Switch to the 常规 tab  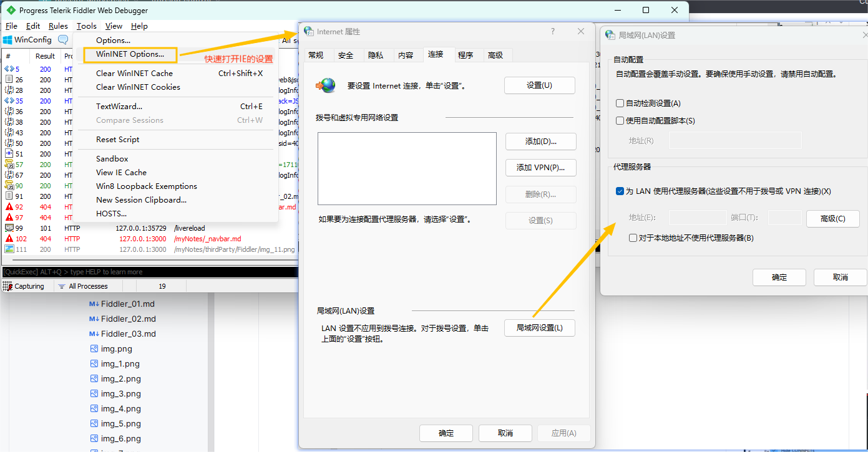pos(316,55)
